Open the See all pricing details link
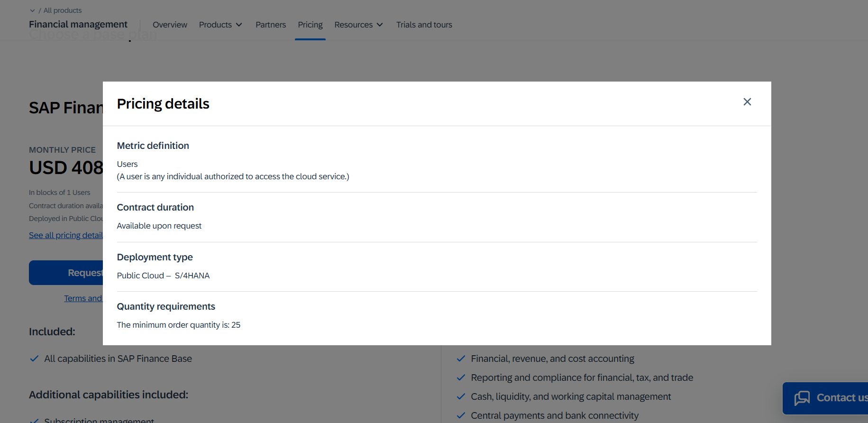This screenshot has width=868, height=423. (66, 235)
